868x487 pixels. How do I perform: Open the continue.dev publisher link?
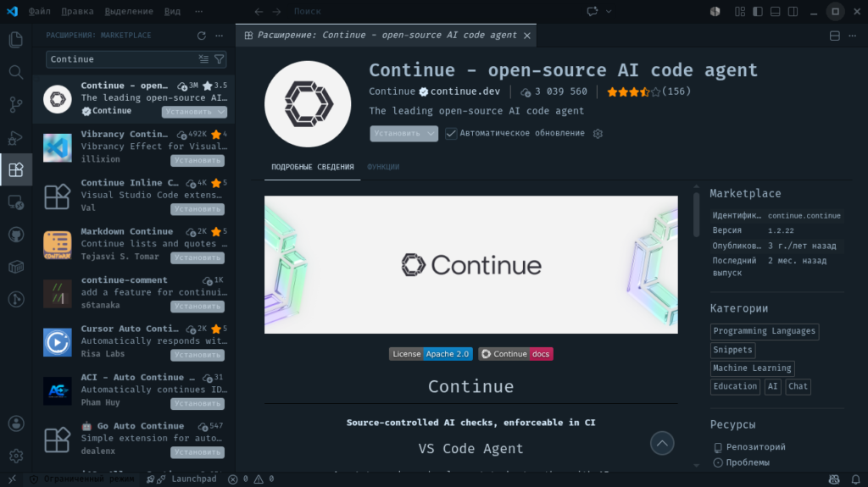tap(465, 91)
